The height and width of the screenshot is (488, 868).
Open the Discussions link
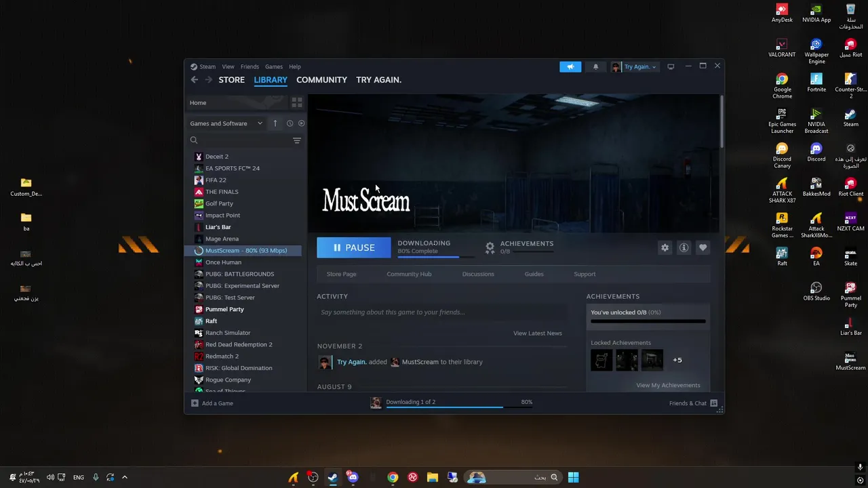click(x=478, y=274)
